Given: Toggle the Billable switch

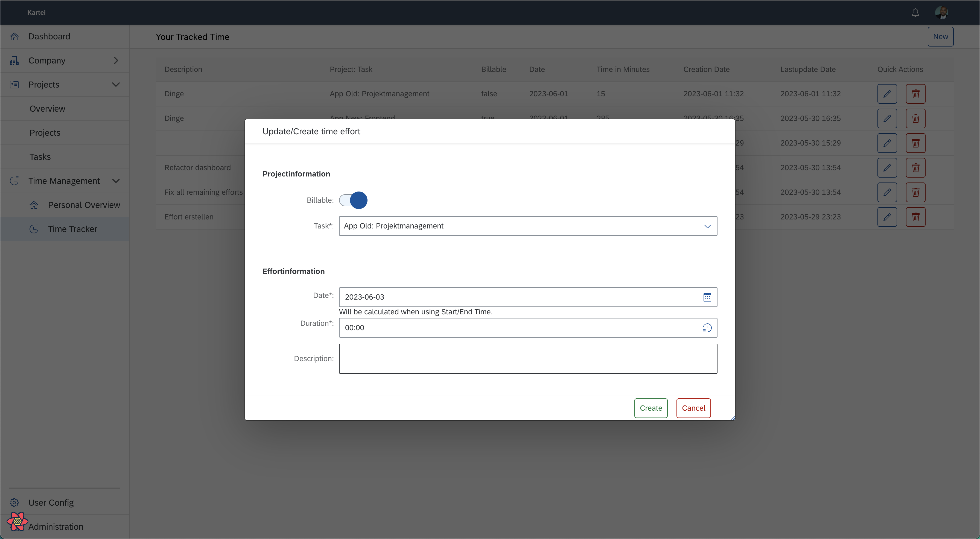Looking at the screenshot, I should pos(353,200).
